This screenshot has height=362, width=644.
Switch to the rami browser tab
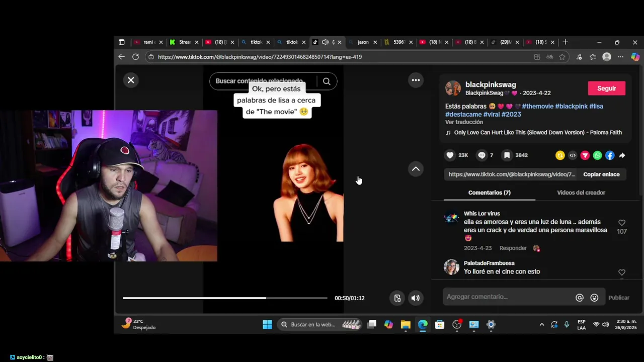click(148, 42)
